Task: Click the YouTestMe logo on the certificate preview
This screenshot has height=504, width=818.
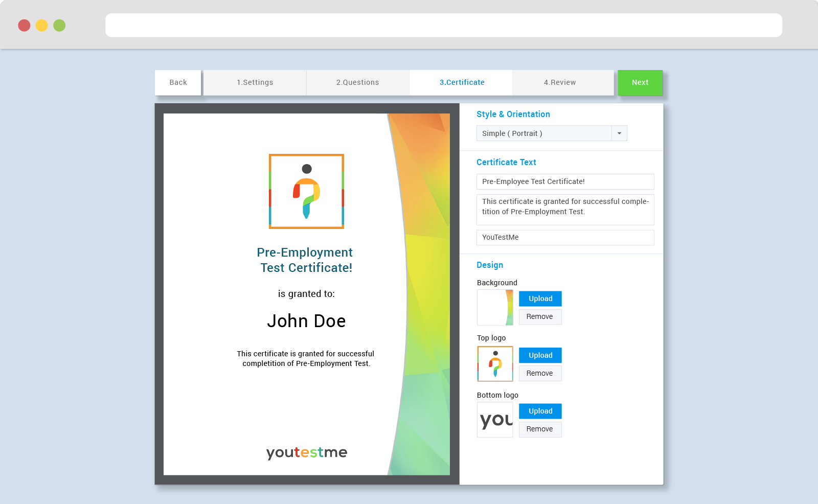Action: pos(306,191)
